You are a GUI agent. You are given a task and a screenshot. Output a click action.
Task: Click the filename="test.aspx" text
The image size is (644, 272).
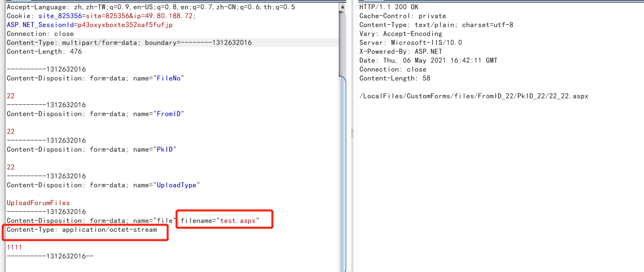(x=220, y=221)
